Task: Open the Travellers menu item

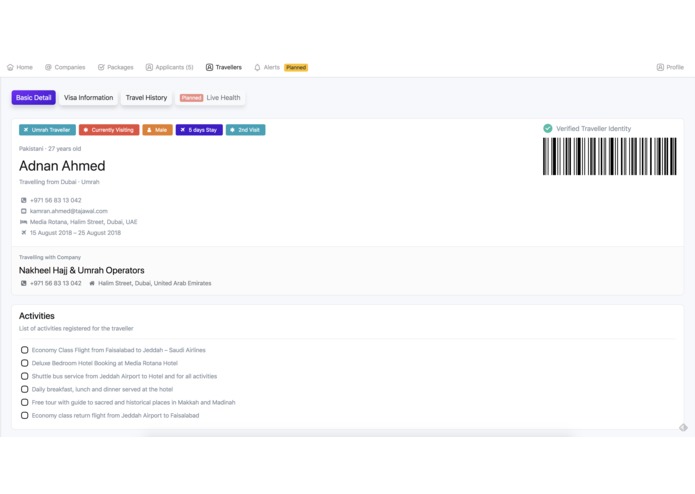Action: click(x=224, y=67)
